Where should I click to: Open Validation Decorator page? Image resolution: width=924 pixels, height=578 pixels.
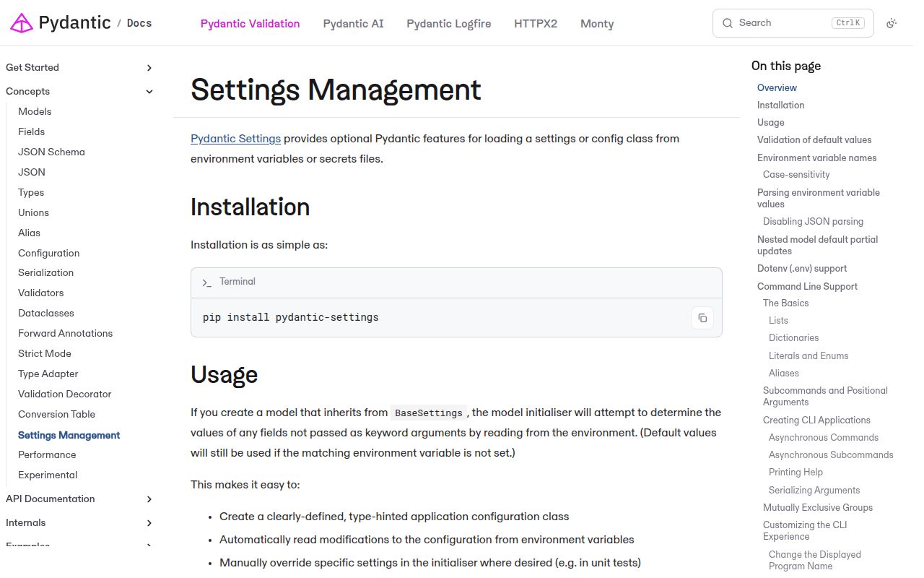(x=64, y=394)
